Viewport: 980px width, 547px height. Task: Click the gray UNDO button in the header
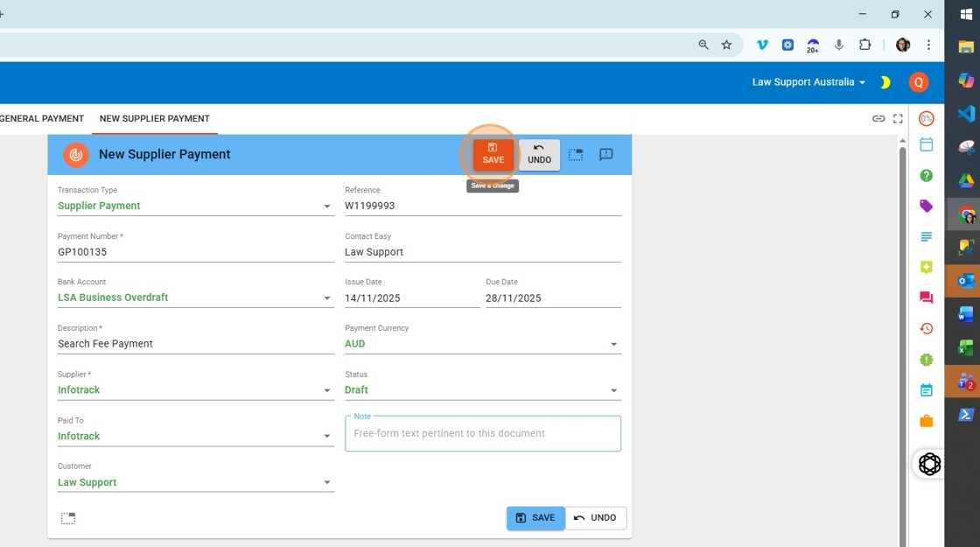pyautogui.click(x=539, y=154)
